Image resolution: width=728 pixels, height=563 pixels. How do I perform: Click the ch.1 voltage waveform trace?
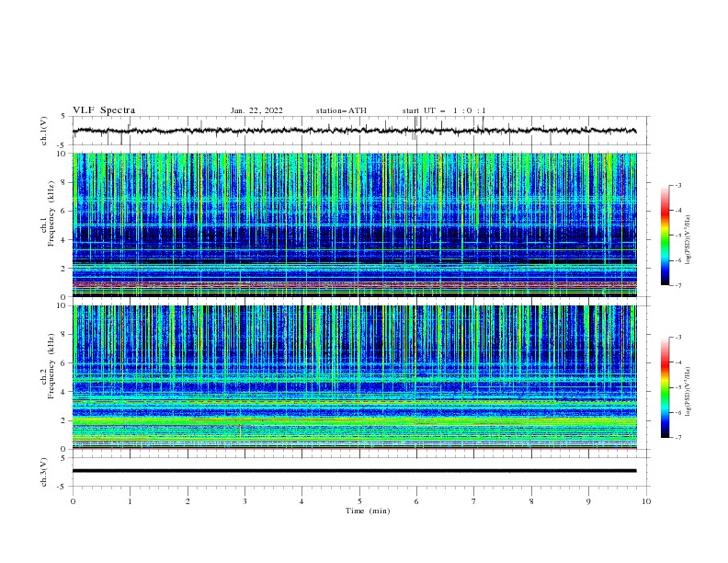[x=354, y=131]
